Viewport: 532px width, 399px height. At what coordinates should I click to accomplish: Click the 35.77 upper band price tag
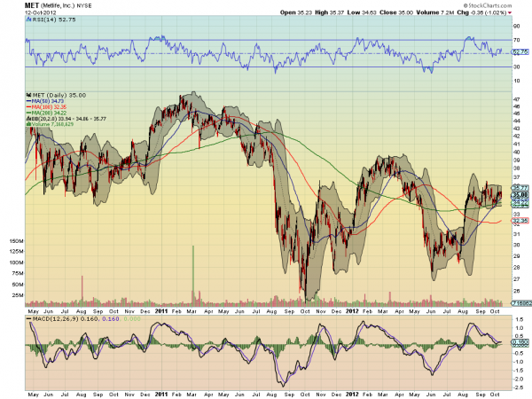point(520,188)
